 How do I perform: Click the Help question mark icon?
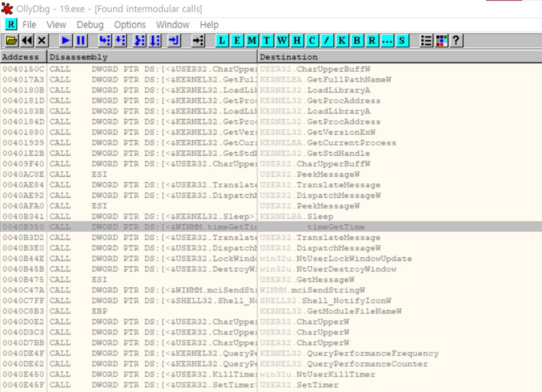point(456,41)
